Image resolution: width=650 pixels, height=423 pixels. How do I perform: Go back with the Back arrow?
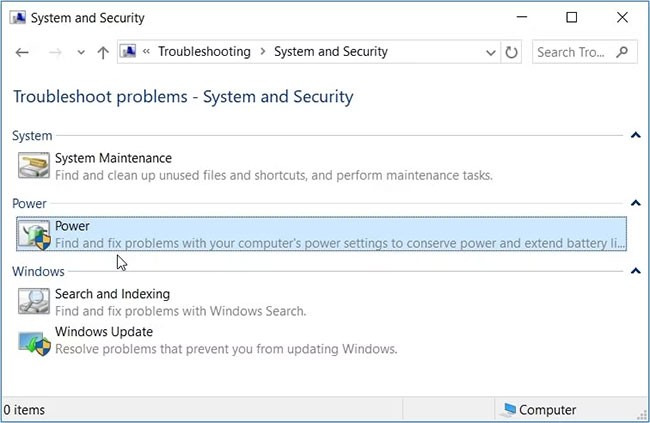click(x=22, y=52)
